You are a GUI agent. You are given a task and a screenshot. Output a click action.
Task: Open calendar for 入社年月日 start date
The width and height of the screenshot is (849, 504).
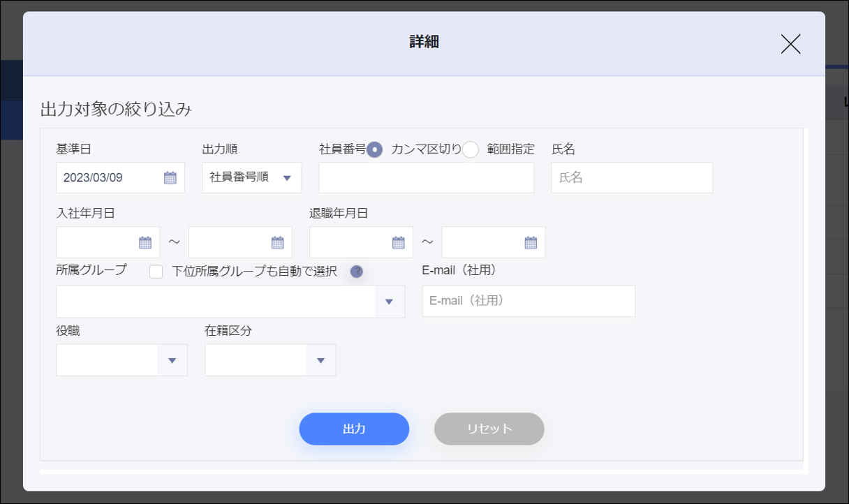coord(145,242)
